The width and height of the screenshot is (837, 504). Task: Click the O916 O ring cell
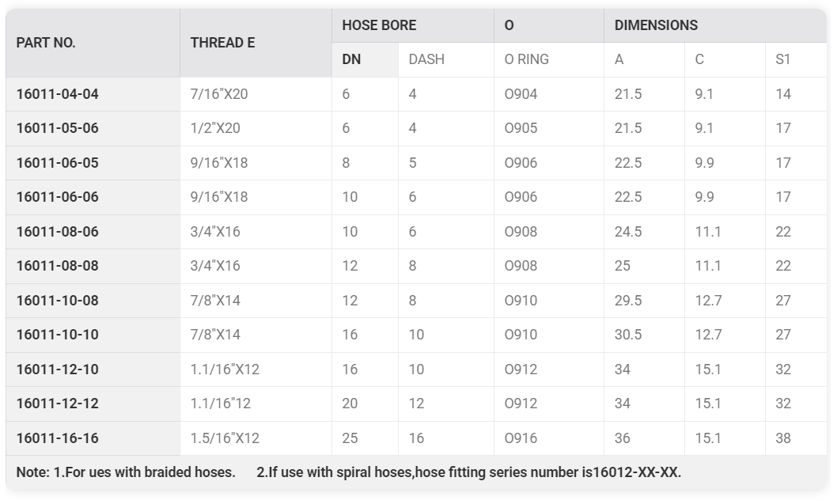(549, 438)
